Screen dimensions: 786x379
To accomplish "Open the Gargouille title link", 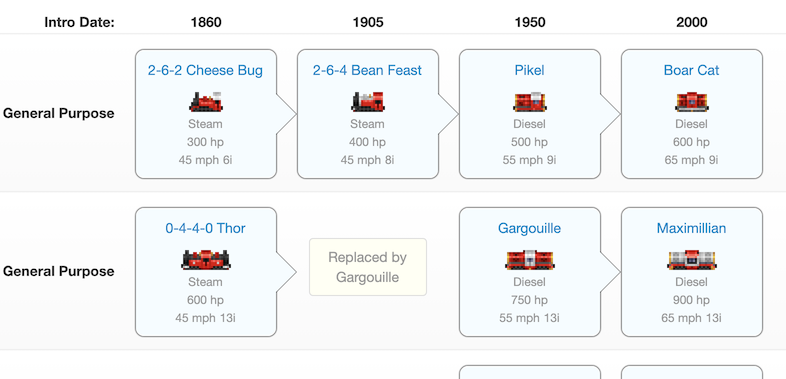I will click(x=529, y=229).
